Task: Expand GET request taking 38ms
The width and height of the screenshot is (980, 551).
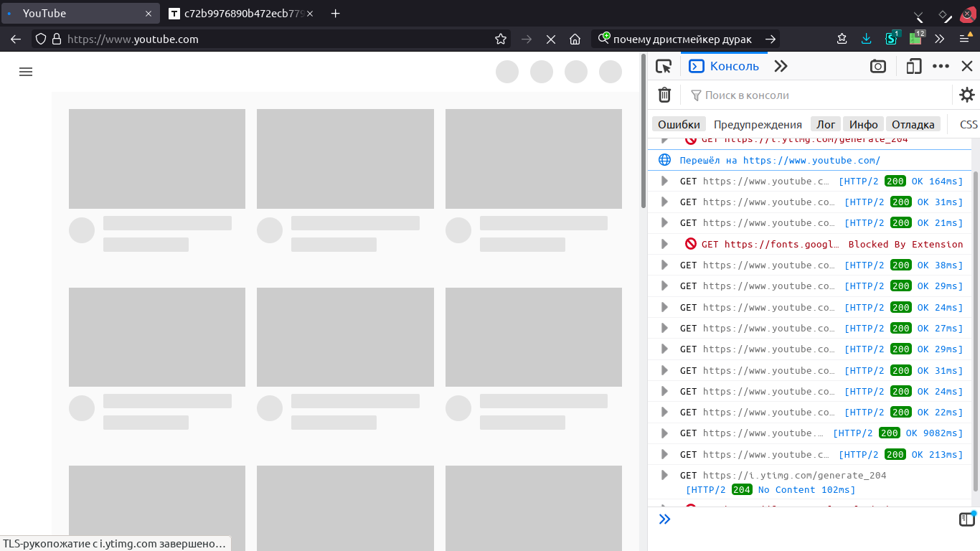Action: click(664, 265)
